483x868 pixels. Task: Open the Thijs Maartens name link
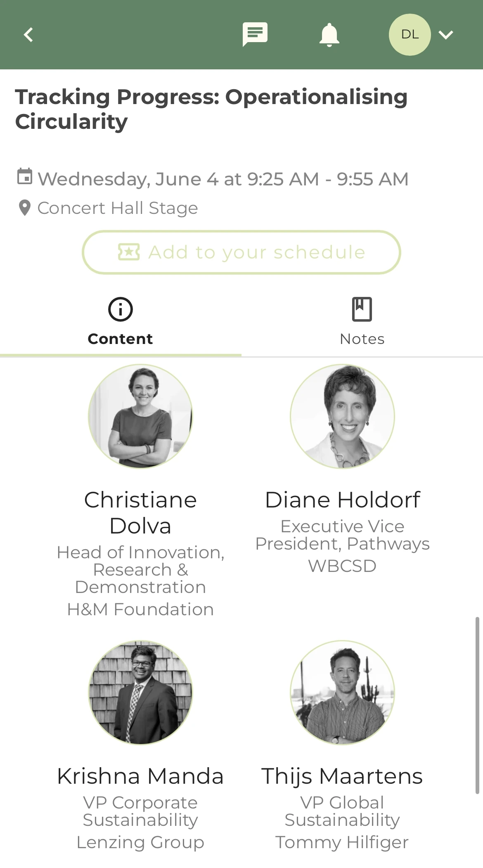pos(342,776)
